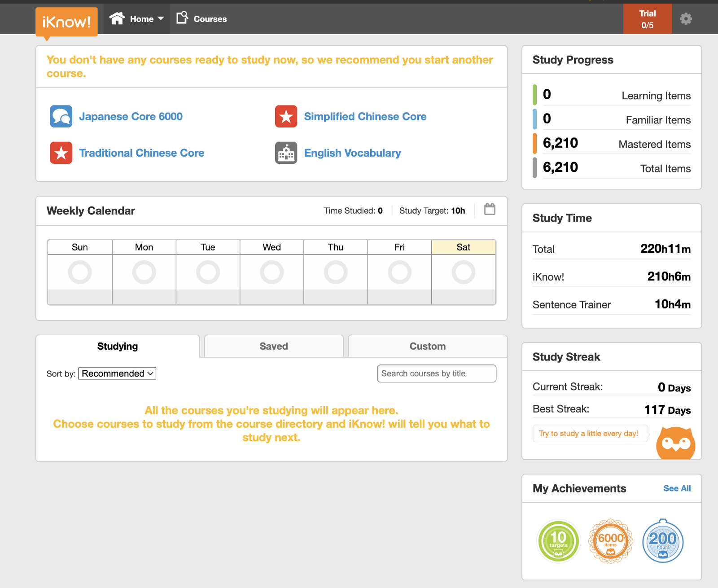Expand the Home dropdown menu

[x=137, y=19]
